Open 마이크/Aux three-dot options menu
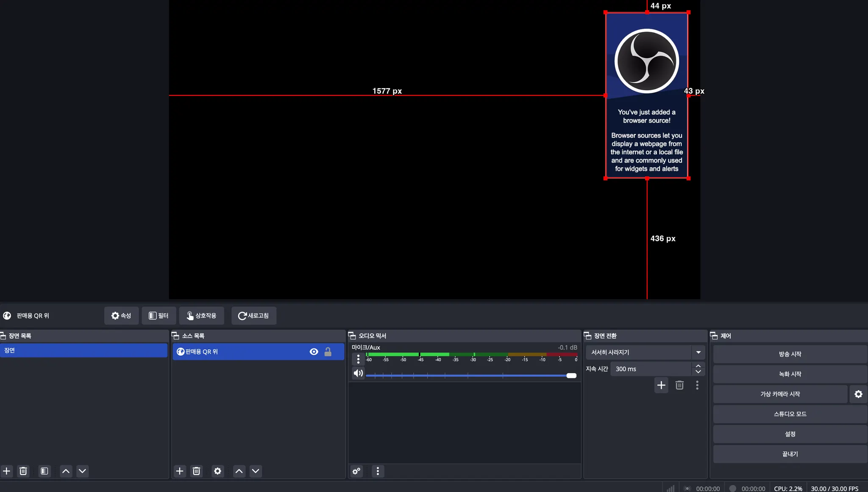Viewport: 868px width, 492px height. coord(358,359)
